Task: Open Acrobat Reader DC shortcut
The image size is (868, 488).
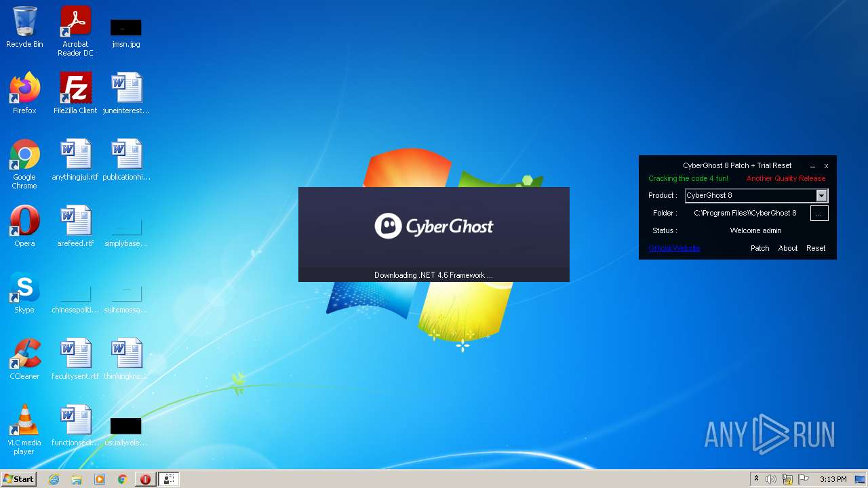Action: click(x=75, y=31)
